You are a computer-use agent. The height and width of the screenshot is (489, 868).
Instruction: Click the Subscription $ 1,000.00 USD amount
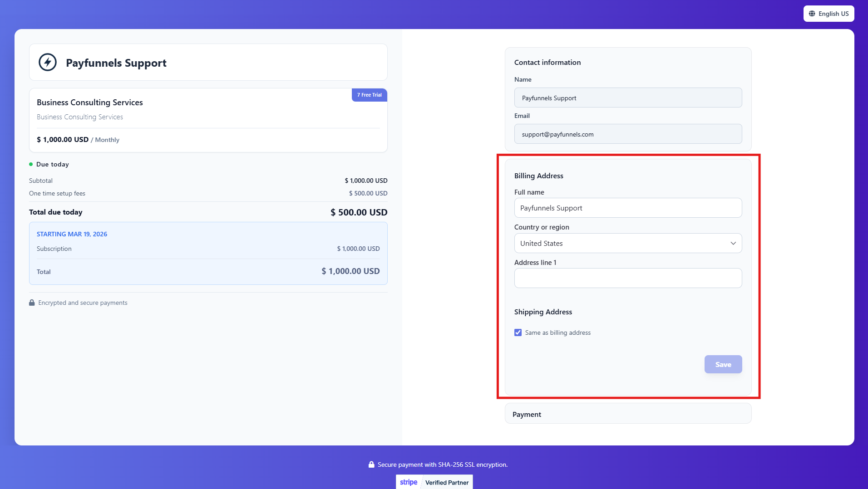358,249
